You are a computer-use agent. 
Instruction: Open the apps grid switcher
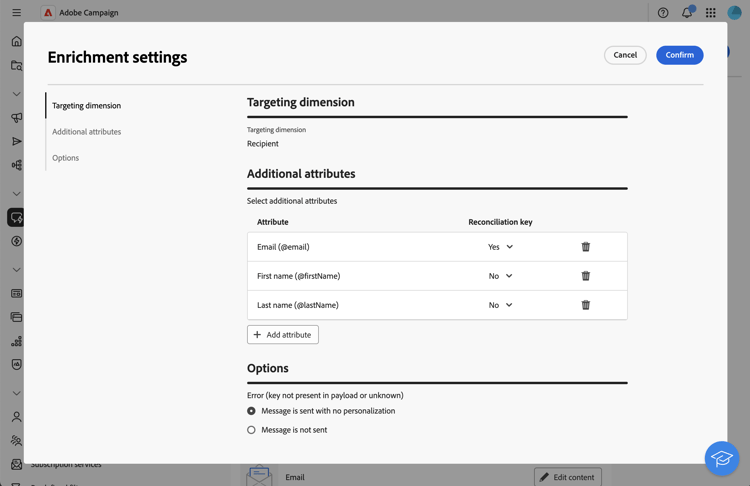click(x=711, y=13)
